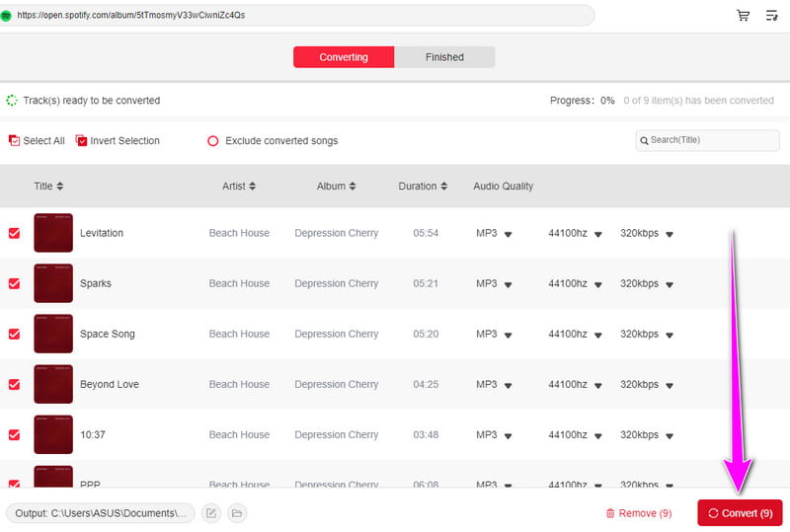Viewport: 790px width, 532px height.
Task: Open the shopping cart icon
Action: 743,16
